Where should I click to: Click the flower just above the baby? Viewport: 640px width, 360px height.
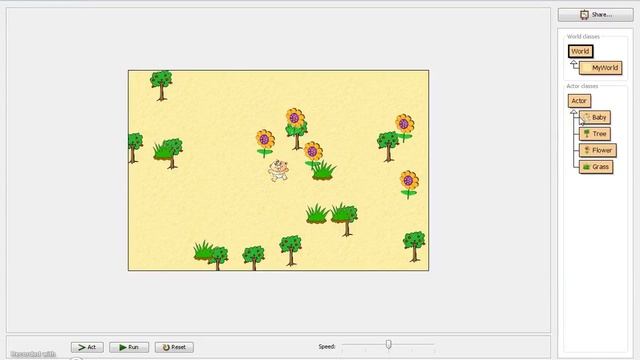coord(265,143)
